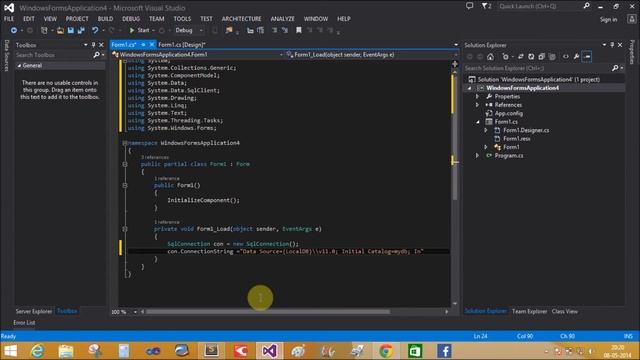Click the Undo toolbar icon

[x=95, y=30]
